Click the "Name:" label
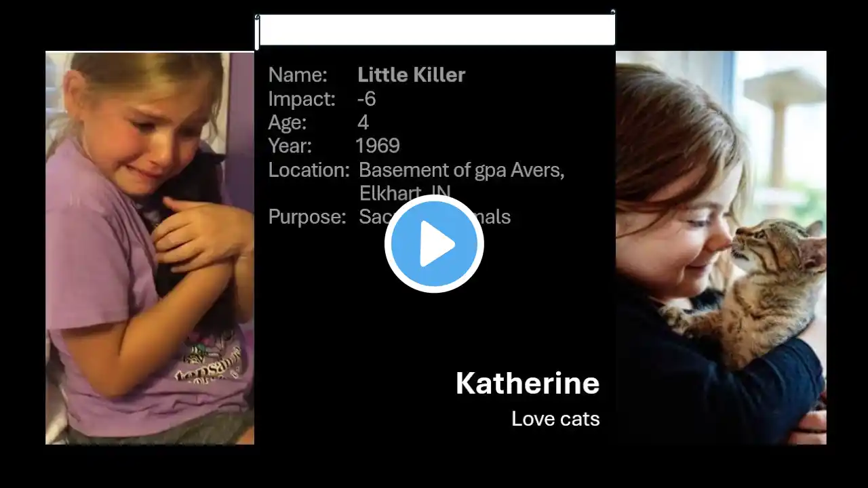The width and height of the screenshot is (868, 488). pos(298,75)
